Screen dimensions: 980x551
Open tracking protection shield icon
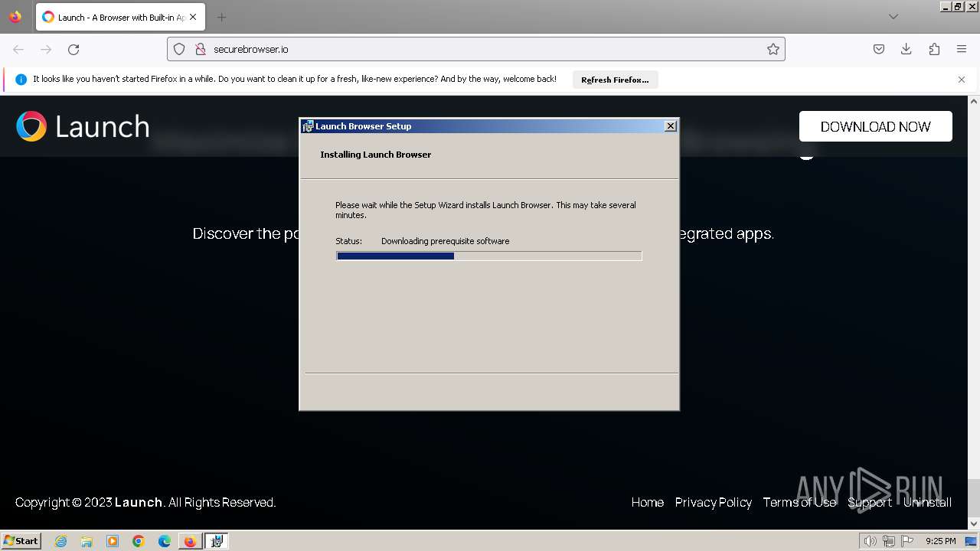coord(179,49)
